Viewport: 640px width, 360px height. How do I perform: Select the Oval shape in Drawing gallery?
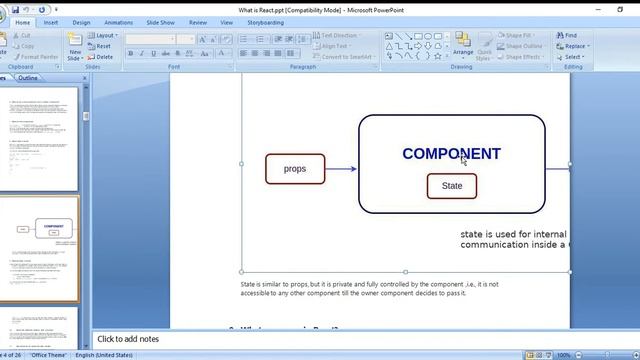point(428,36)
